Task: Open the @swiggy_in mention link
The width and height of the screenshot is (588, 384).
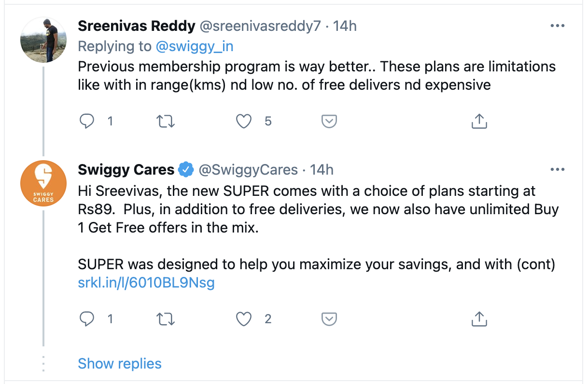Action: (x=195, y=46)
